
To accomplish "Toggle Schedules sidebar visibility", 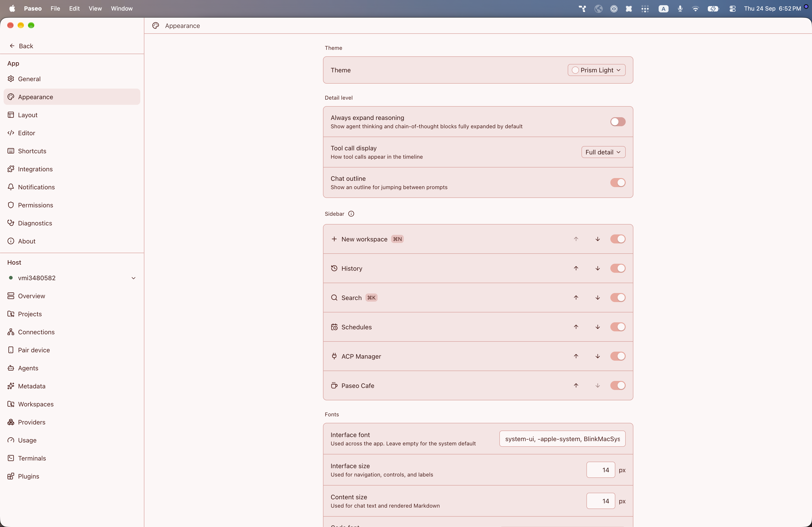I will click(618, 327).
